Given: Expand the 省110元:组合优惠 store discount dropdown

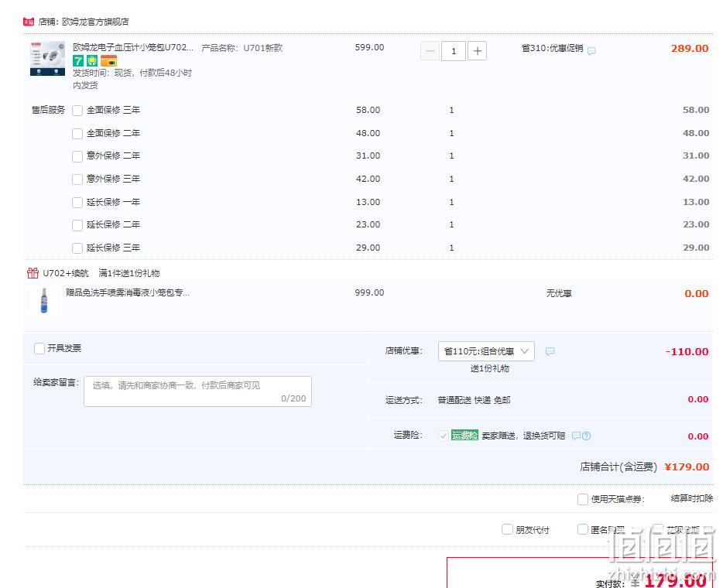Looking at the screenshot, I should point(486,351).
